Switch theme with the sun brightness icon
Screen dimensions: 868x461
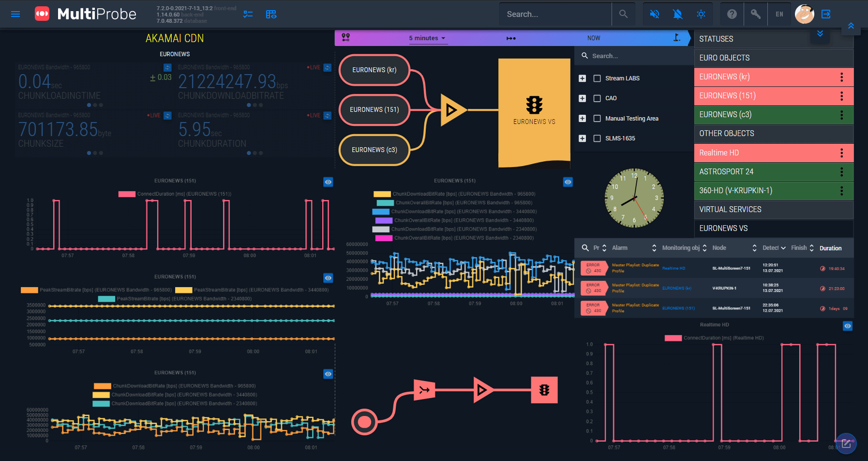(x=701, y=14)
